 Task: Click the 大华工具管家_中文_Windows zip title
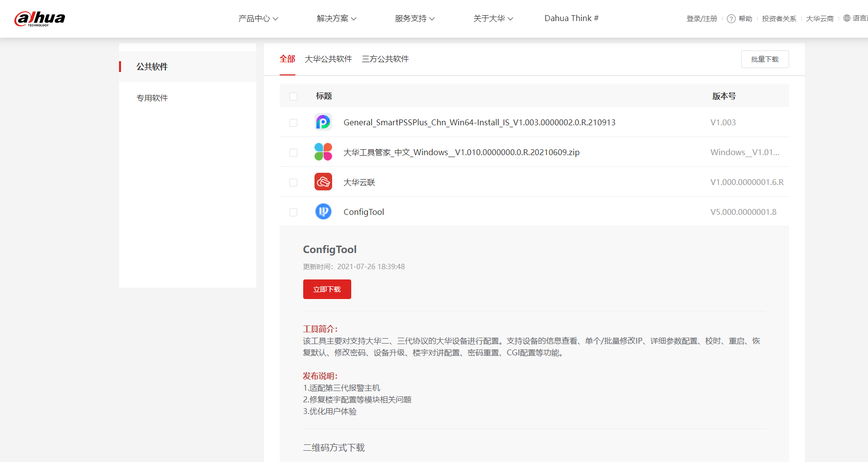point(461,152)
